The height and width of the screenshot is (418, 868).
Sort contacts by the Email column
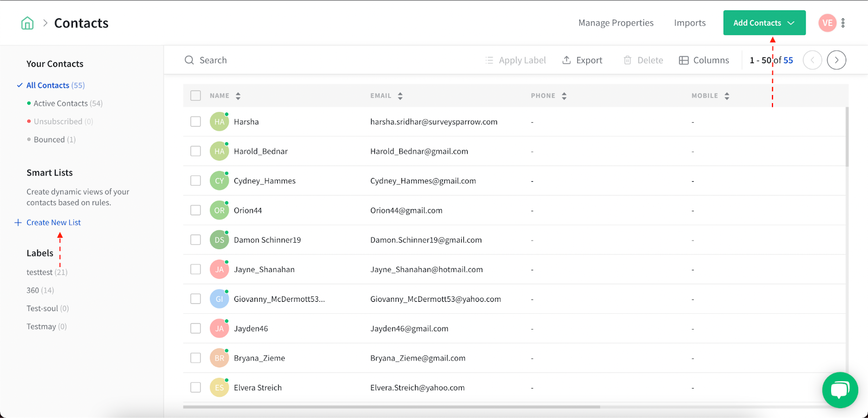click(400, 96)
